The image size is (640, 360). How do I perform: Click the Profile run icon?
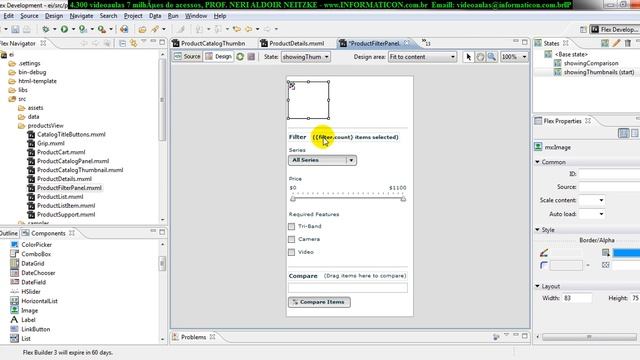pos(83,29)
